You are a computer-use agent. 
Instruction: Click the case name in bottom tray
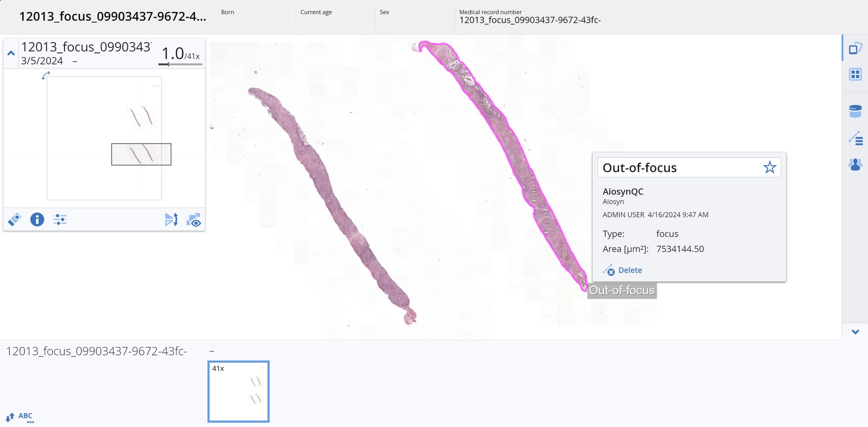tap(97, 351)
